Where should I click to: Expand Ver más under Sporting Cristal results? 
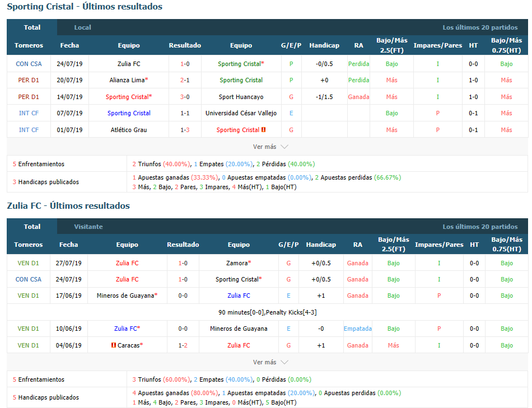coord(270,147)
